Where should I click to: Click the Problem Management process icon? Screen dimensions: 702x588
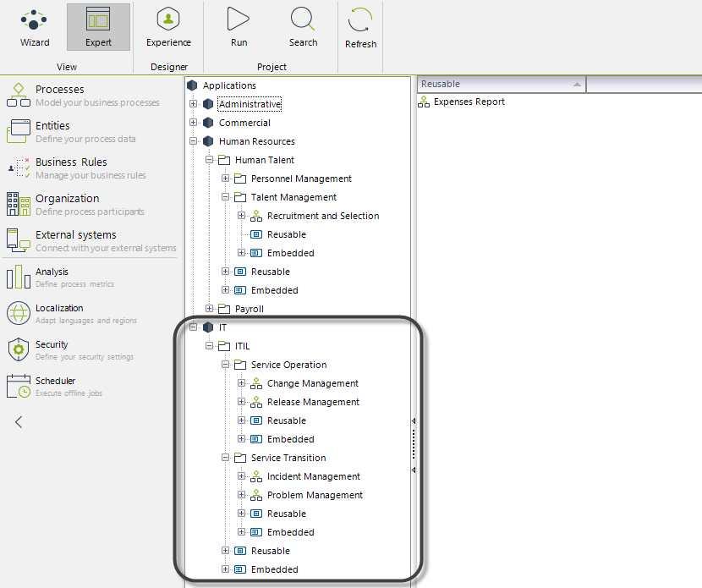pos(256,495)
